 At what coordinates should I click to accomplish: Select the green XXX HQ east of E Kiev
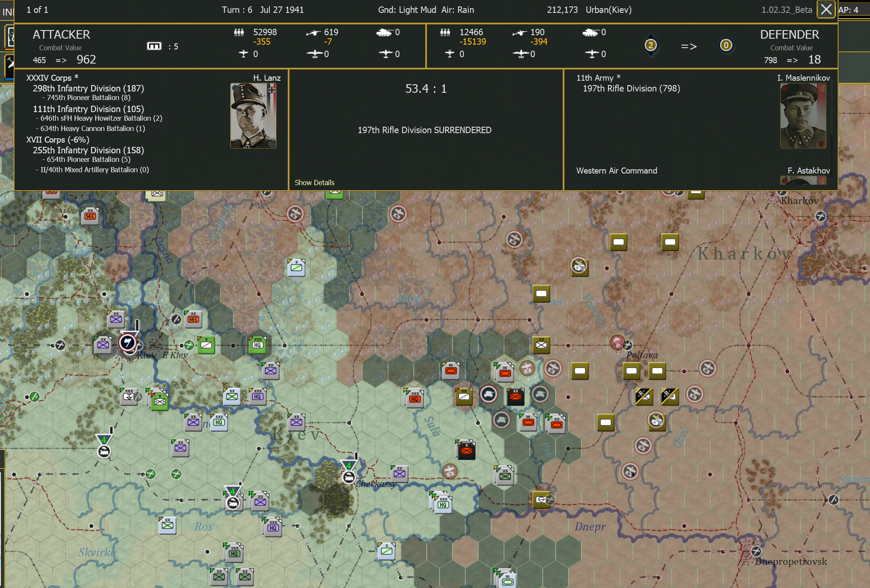tap(257, 344)
